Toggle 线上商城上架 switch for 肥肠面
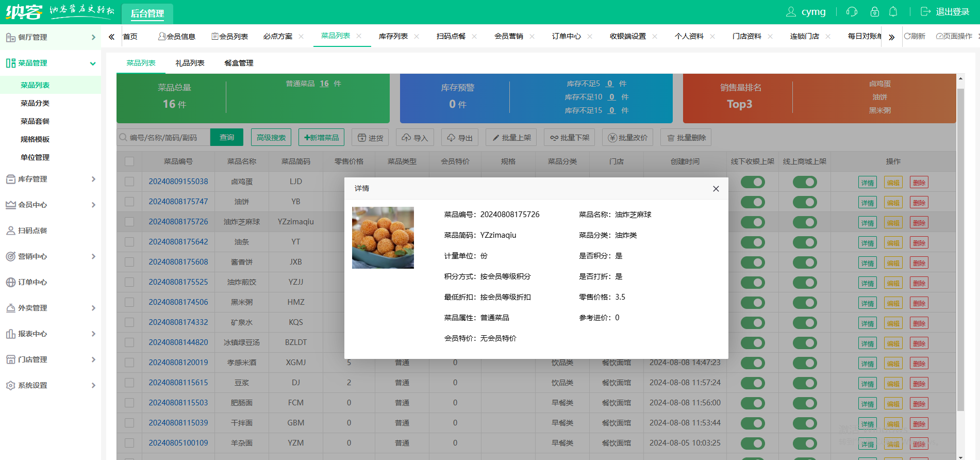 (x=805, y=403)
